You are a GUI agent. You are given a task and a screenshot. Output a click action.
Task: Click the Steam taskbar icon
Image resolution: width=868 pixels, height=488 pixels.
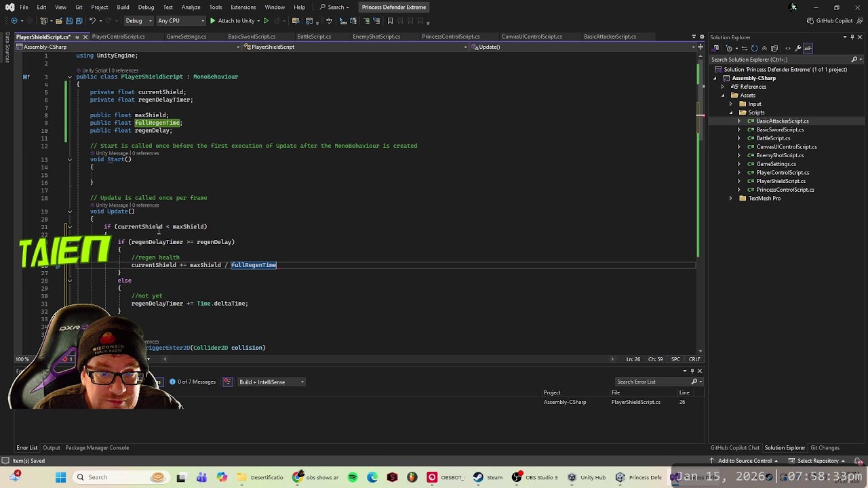[488, 477]
